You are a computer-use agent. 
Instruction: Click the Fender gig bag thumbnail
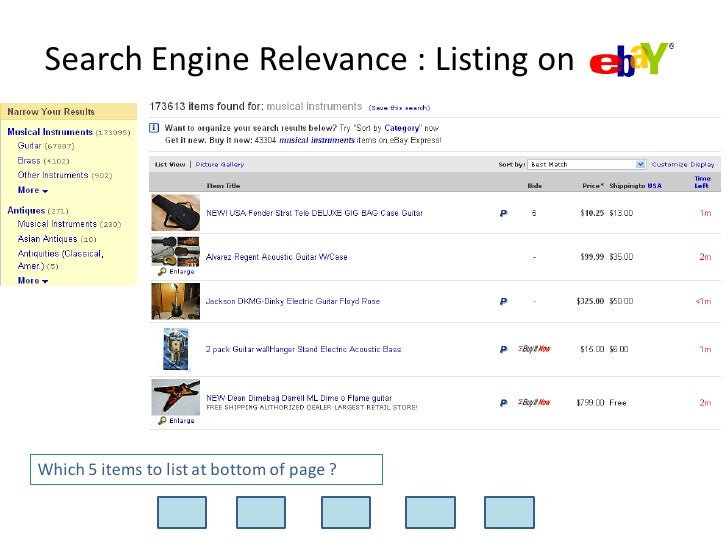176,213
